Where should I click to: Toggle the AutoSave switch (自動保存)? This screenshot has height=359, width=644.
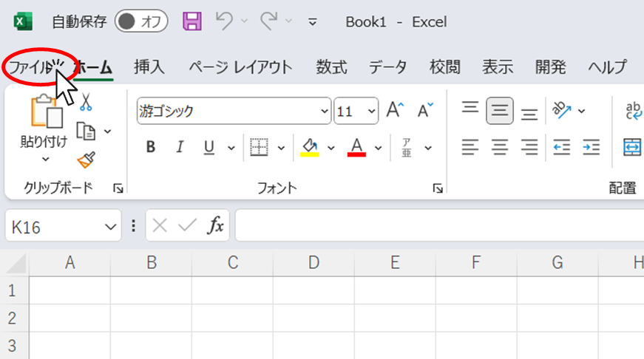(141, 21)
